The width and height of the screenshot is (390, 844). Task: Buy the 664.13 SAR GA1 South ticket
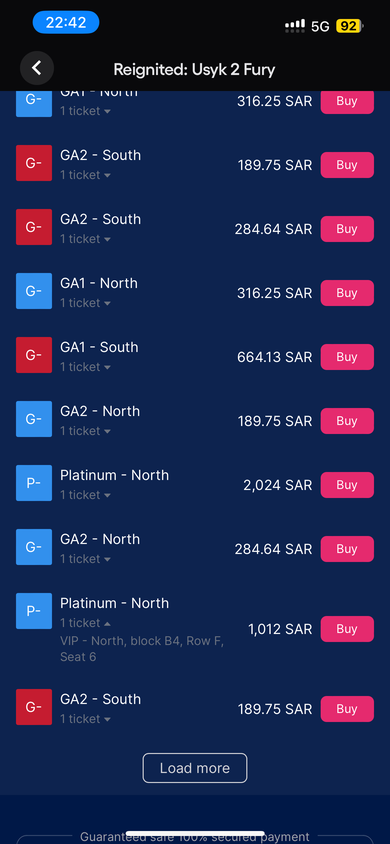(x=347, y=357)
